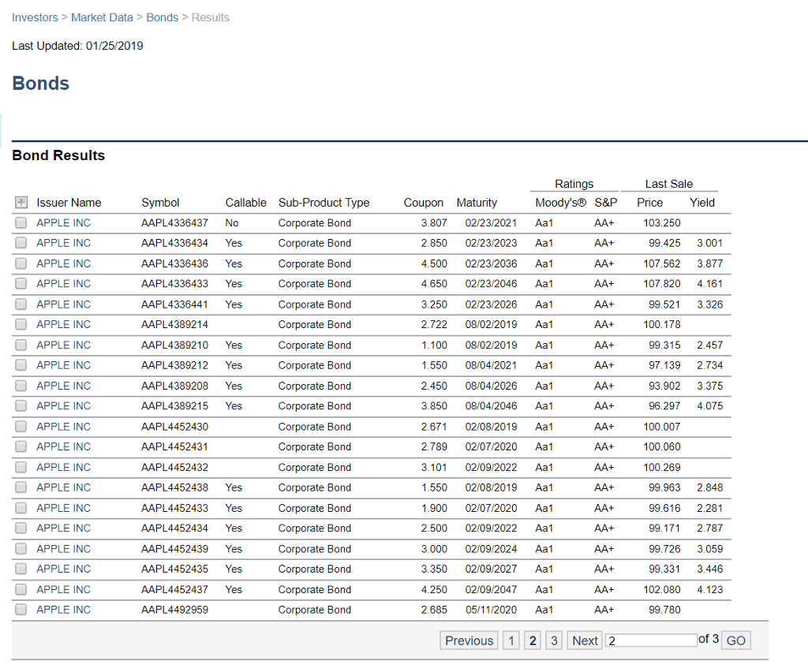Sort by S&P rating column header
Image resolution: width=808 pixels, height=672 pixels.
point(606,203)
